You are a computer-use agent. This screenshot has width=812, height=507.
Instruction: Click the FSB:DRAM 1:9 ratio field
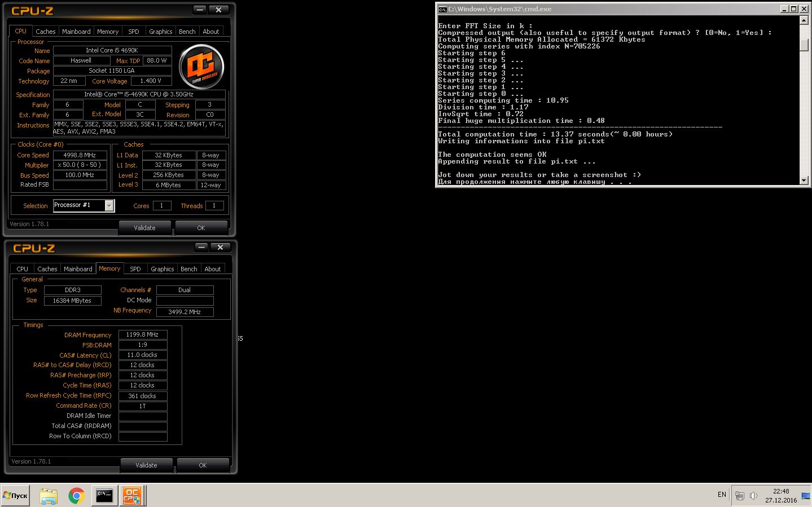tap(143, 345)
